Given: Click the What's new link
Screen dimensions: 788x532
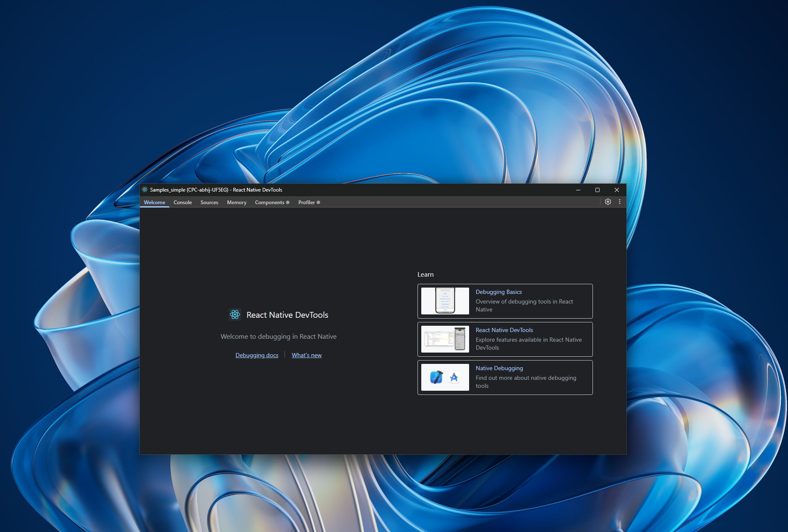Looking at the screenshot, I should pyautogui.click(x=306, y=355).
